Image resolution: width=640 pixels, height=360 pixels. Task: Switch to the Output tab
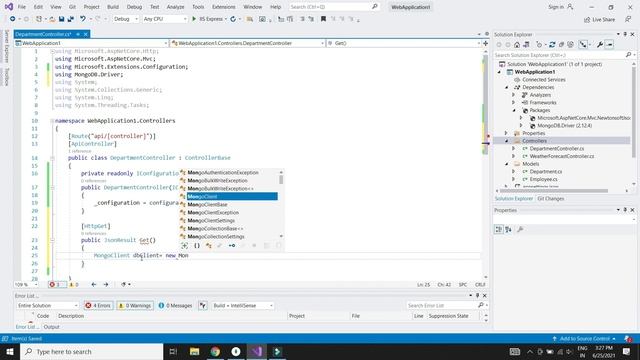pos(51,327)
